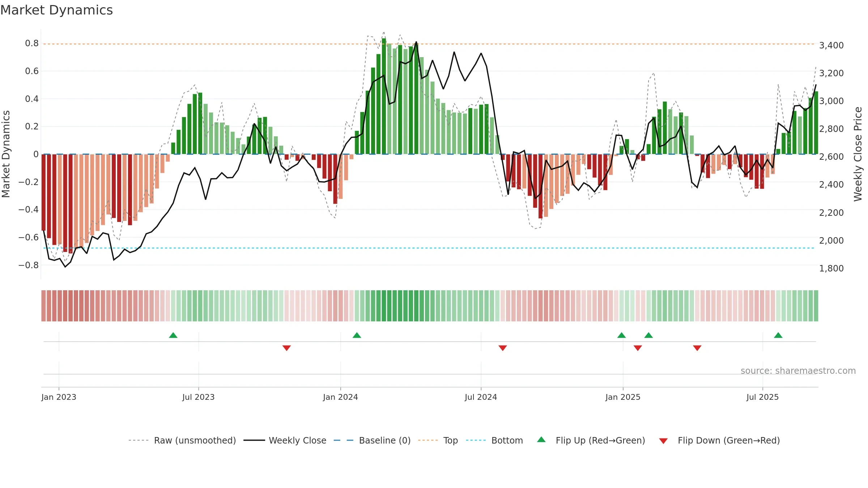Click the Market Dynamics chart title
The image size is (868, 488).
tap(57, 10)
